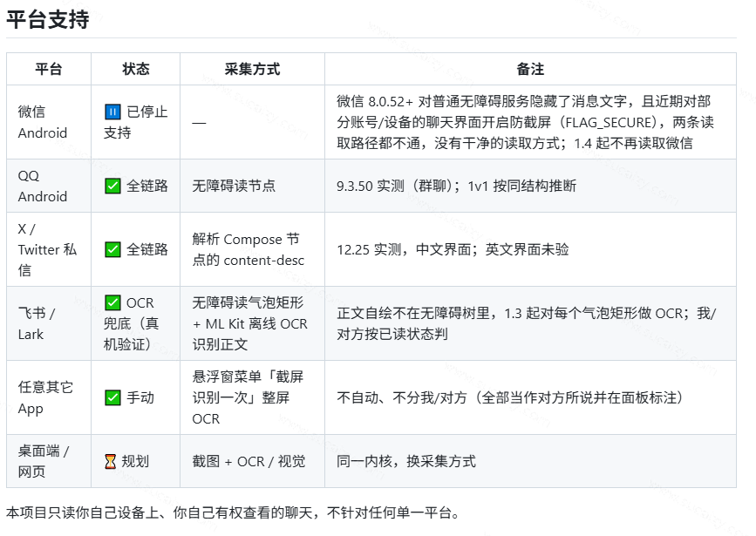This screenshot has height=536, width=756.
Task: Click the 规划 status text
Action: pos(135,461)
